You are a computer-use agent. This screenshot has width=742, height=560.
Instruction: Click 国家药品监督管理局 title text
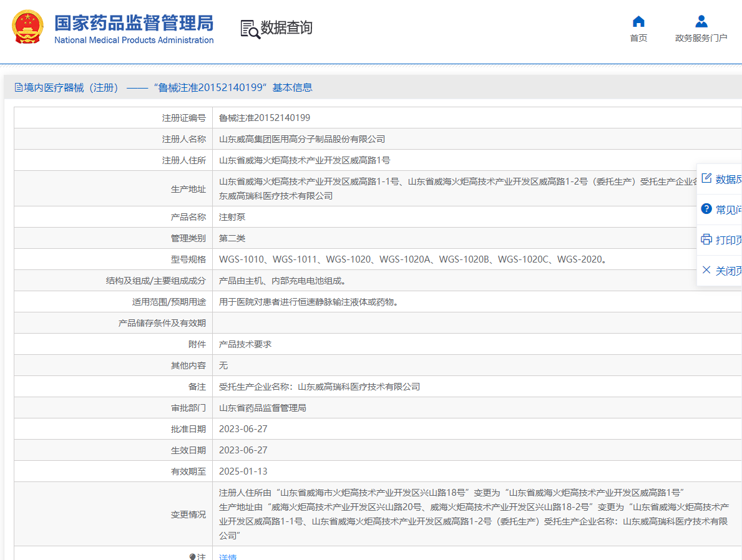pos(134,22)
